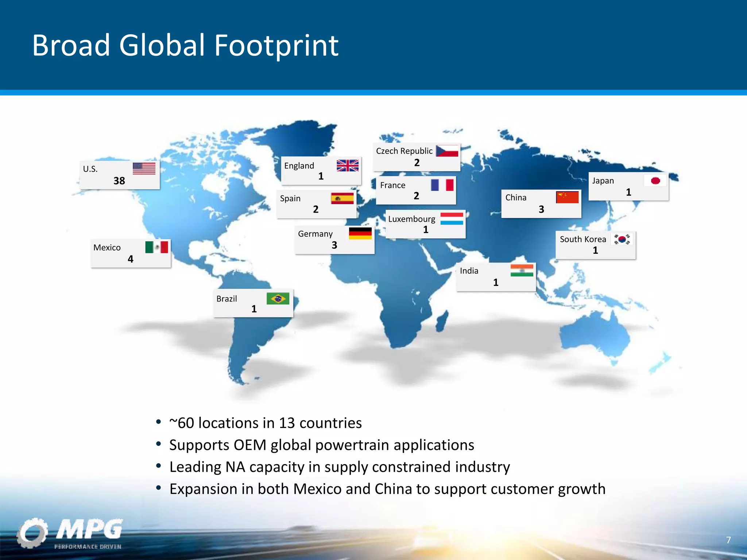Select the U.S. count '38'

click(x=119, y=181)
